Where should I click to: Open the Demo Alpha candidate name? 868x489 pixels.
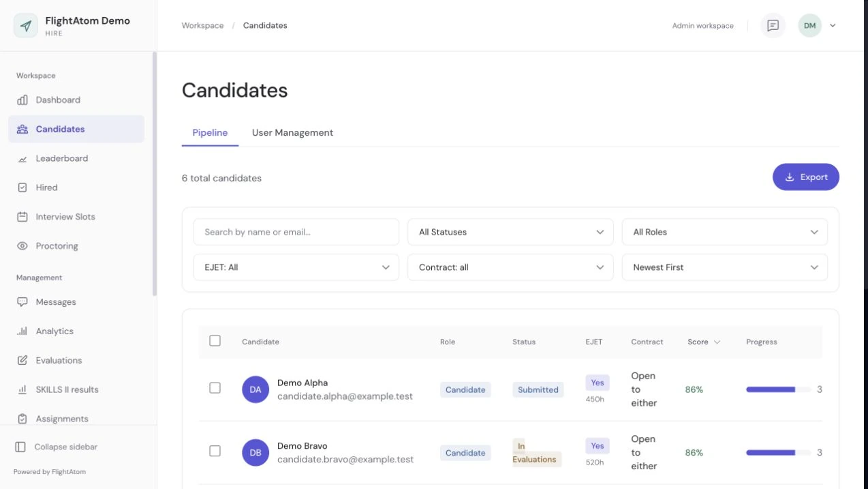(x=303, y=383)
